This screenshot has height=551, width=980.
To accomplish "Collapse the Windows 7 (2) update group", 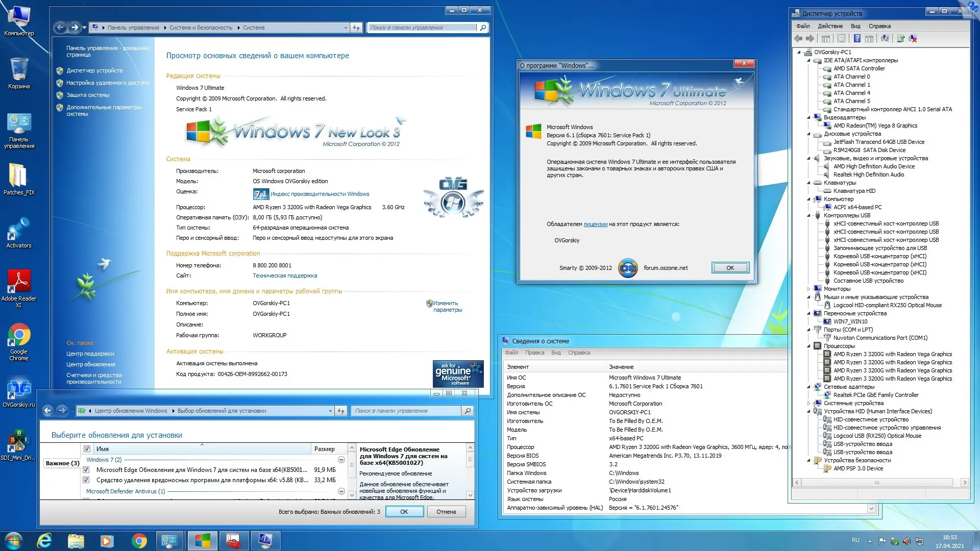I will click(341, 460).
